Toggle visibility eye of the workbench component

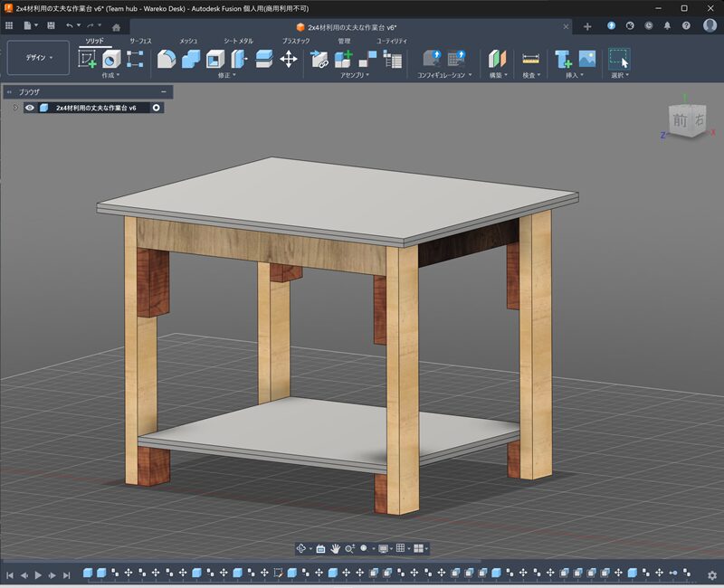pos(30,108)
